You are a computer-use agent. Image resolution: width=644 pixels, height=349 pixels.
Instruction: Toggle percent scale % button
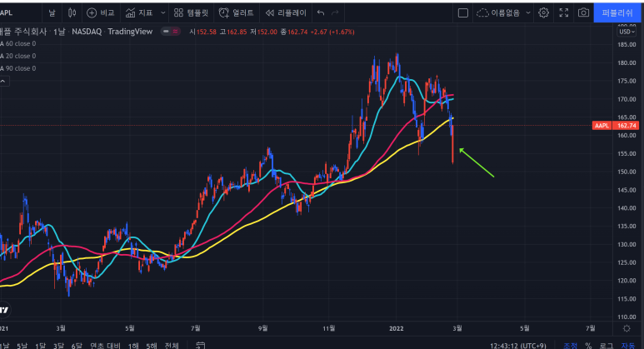point(588,346)
